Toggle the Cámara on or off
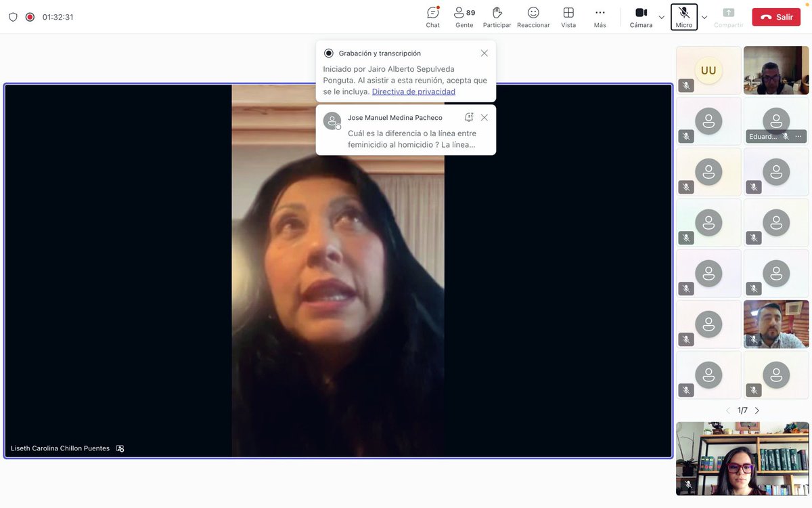Image resolution: width=812 pixels, height=508 pixels. click(641, 17)
